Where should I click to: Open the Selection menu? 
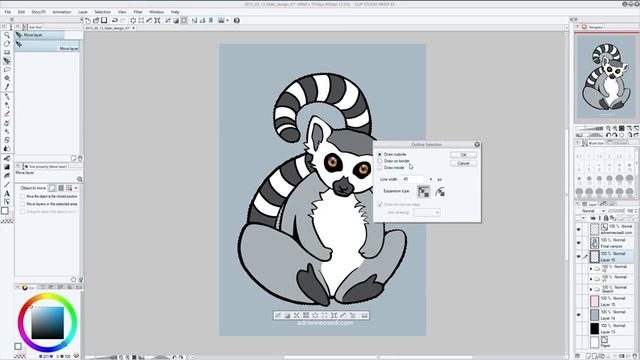point(102,12)
